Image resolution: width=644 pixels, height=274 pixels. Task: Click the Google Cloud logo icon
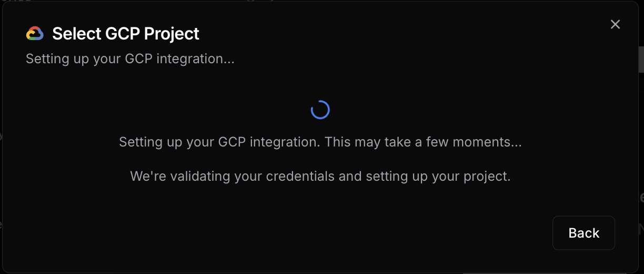(35, 34)
